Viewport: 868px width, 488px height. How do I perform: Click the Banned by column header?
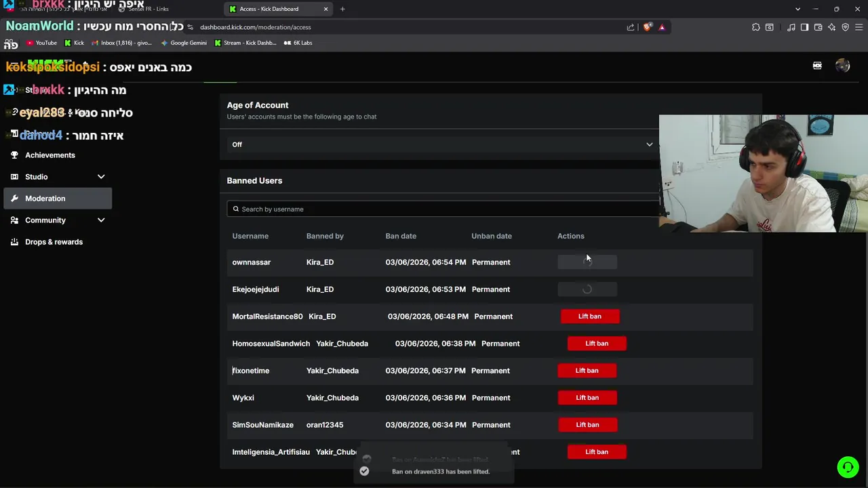point(325,236)
